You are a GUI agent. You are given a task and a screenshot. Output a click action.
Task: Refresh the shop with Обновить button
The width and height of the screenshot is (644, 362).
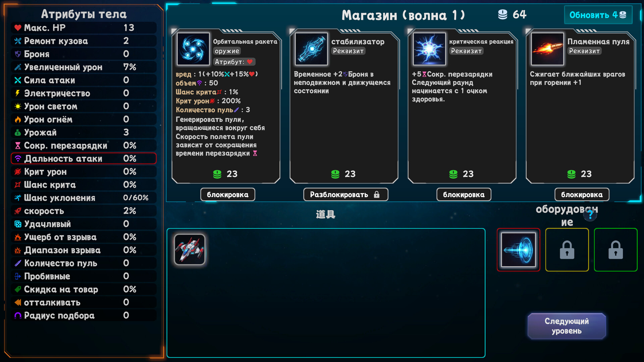coord(598,15)
